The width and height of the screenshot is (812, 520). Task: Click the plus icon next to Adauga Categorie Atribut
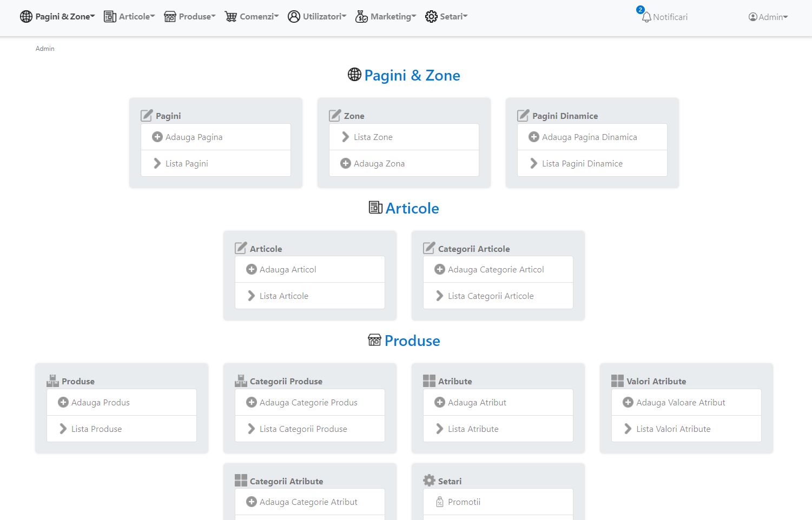(x=252, y=502)
